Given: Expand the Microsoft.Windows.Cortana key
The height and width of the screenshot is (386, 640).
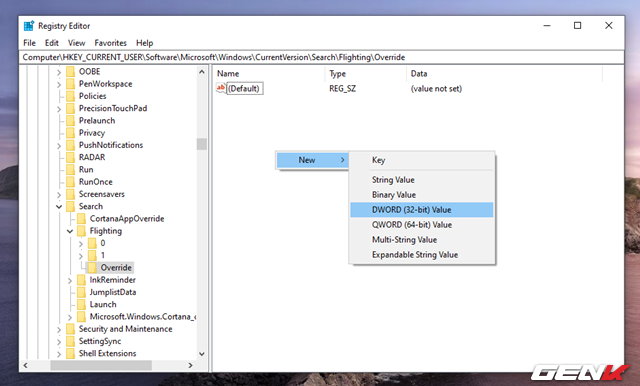Looking at the screenshot, I should pyautogui.click(x=70, y=317).
